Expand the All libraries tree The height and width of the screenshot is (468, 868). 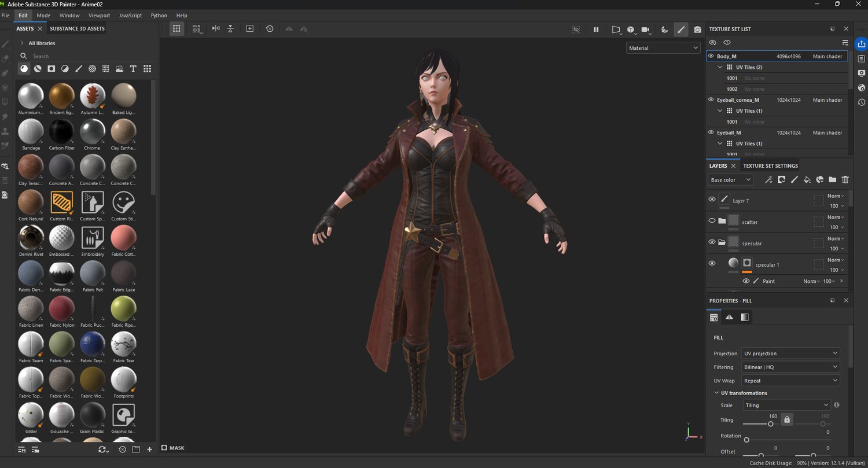point(22,43)
